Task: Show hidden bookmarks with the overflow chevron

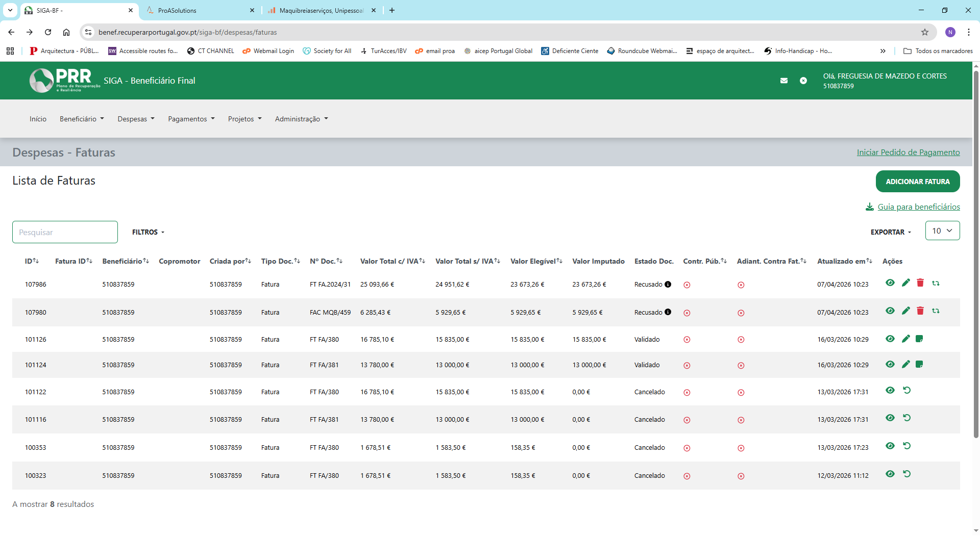Action: (883, 51)
